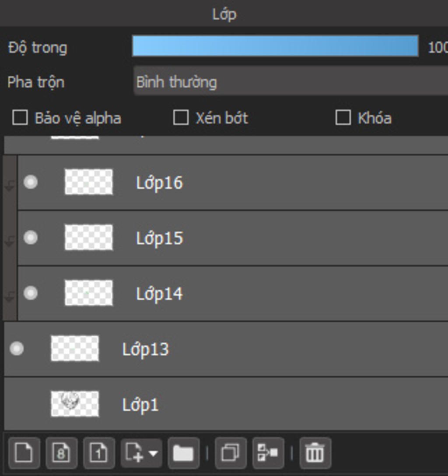The height and width of the screenshot is (476, 448).
Task: Hide layer Lớp16 visibility dot
Action: click(x=31, y=182)
